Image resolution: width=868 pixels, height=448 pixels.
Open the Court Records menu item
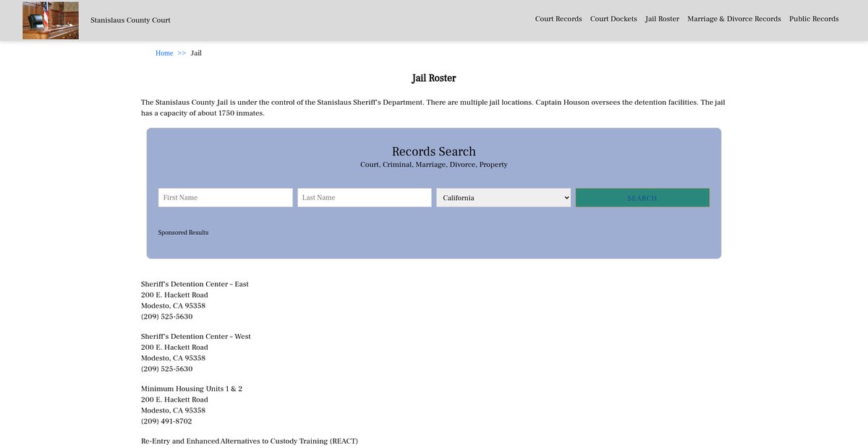[558, 19]
